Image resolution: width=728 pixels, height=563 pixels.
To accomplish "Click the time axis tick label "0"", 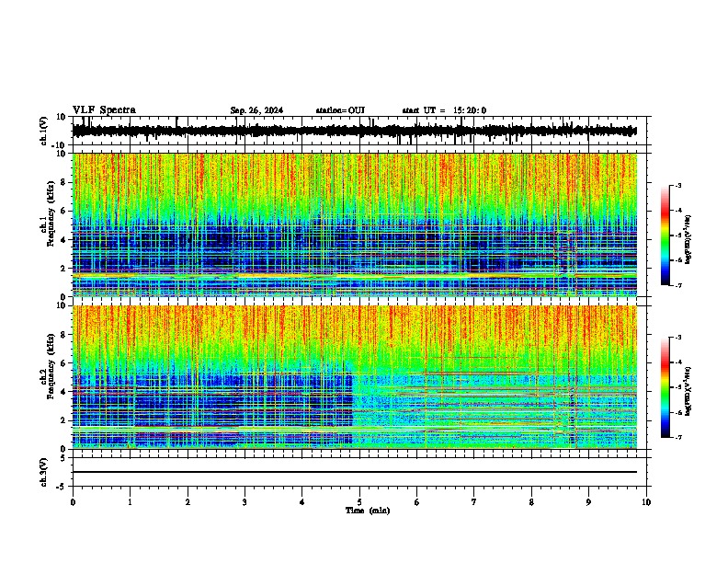I will (73, 502).
